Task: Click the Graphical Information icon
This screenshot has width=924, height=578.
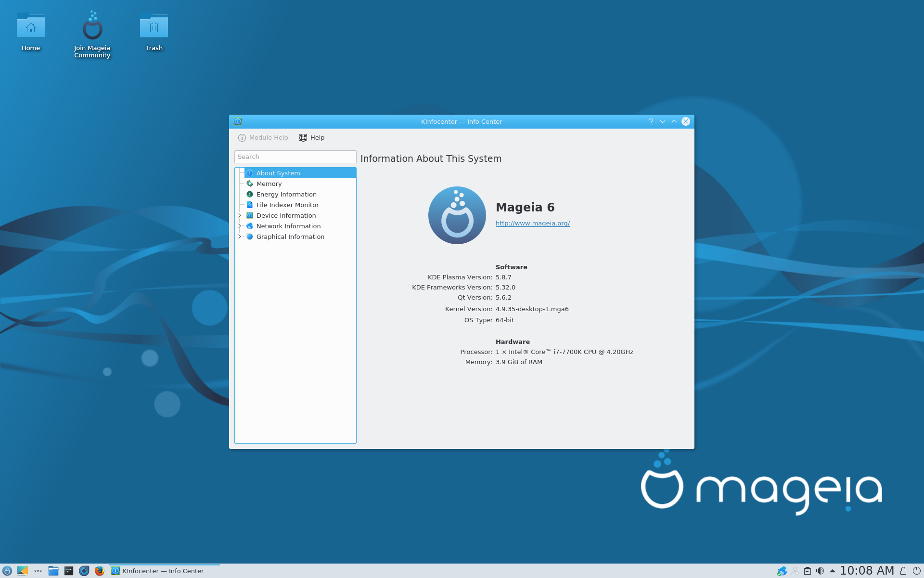Action: tap(250, 236)
